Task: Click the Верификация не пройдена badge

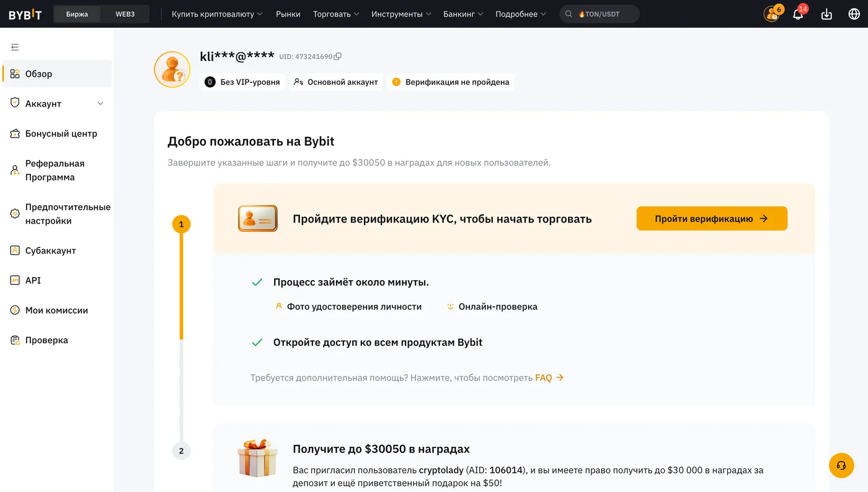Action: point(451,82)
